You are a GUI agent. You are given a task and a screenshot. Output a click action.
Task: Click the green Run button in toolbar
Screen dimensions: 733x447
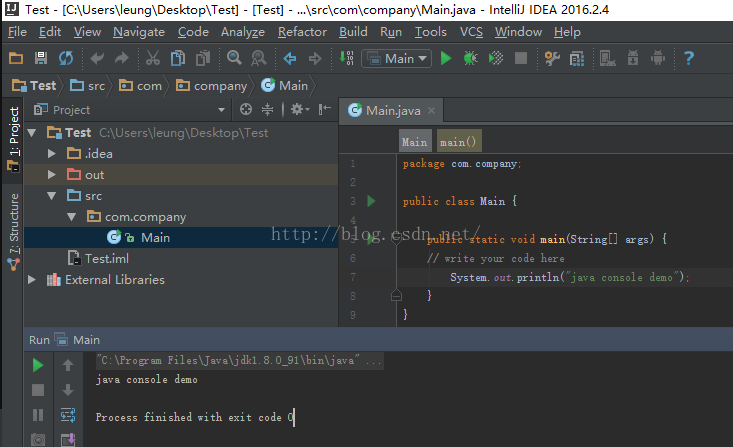tap(446, 58)
